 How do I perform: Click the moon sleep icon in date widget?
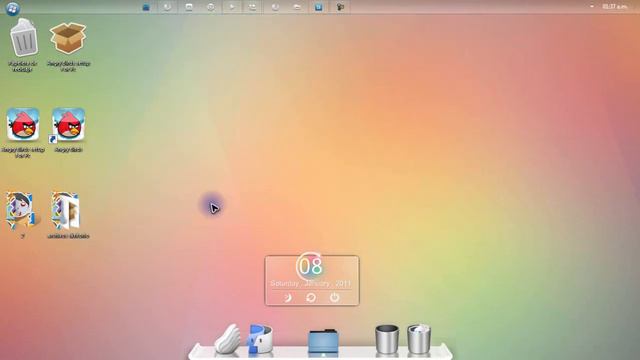(287, 298)
